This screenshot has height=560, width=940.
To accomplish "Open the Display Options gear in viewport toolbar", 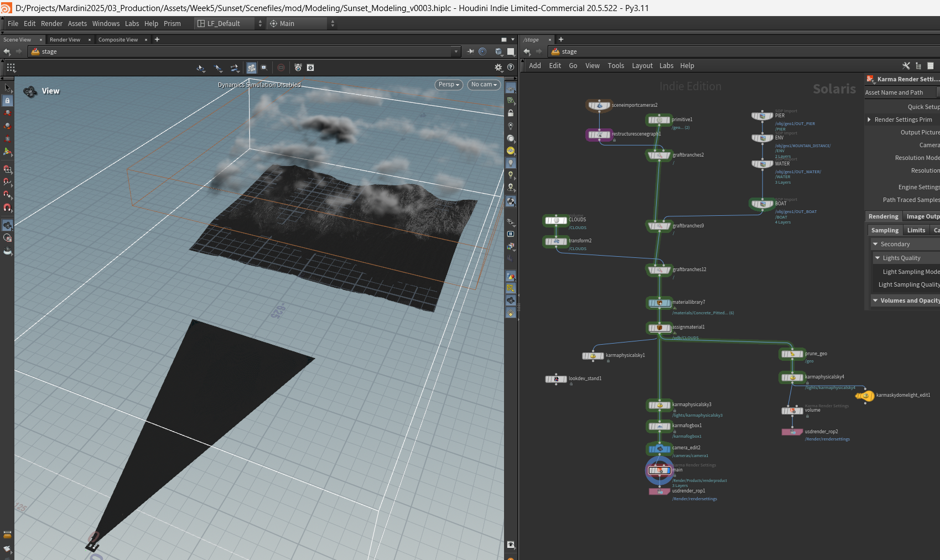I will [498, 68].
